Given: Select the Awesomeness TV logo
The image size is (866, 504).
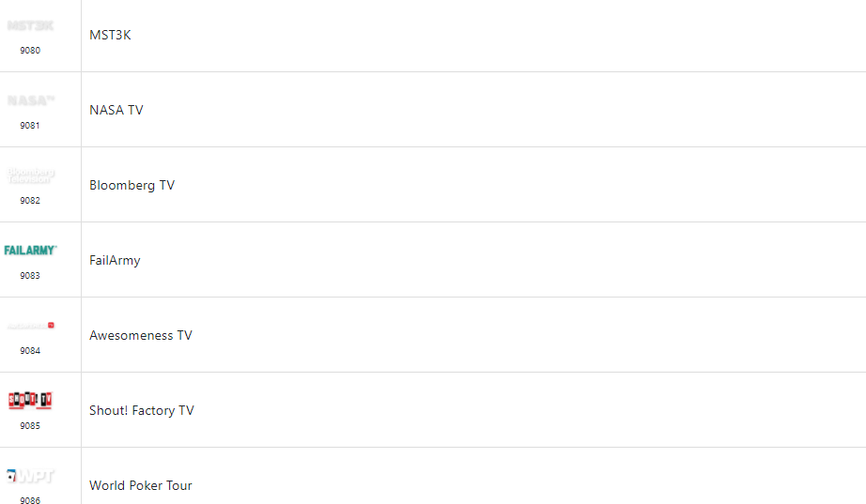Looking at the screenshot, I should [30, 326].
